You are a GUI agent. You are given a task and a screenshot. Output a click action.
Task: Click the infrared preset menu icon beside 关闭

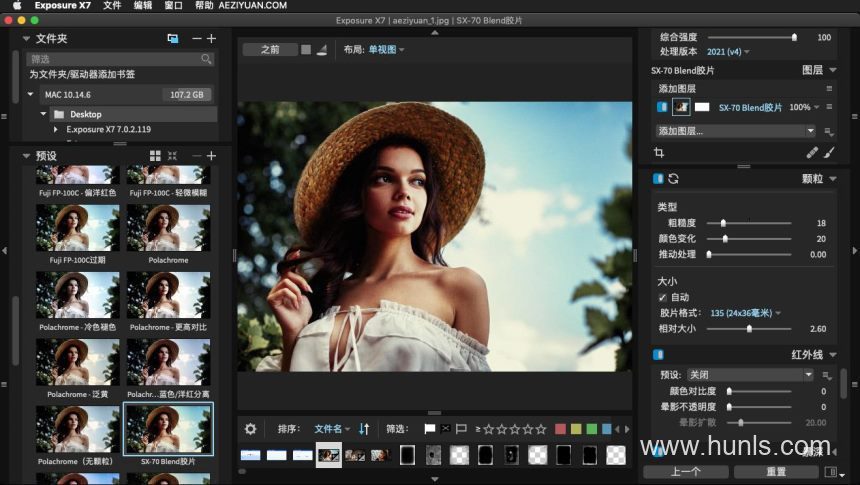click(x=827, y=375)
